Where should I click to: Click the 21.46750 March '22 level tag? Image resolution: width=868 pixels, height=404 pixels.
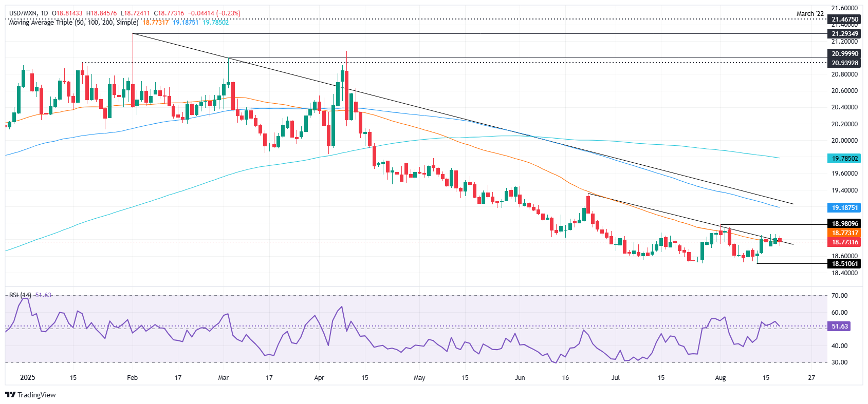tap(845, 20)
